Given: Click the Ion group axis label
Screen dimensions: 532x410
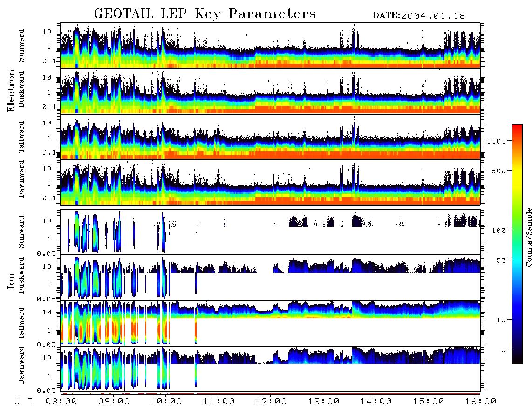Looking at the screenshot, I should pos(11,280).
